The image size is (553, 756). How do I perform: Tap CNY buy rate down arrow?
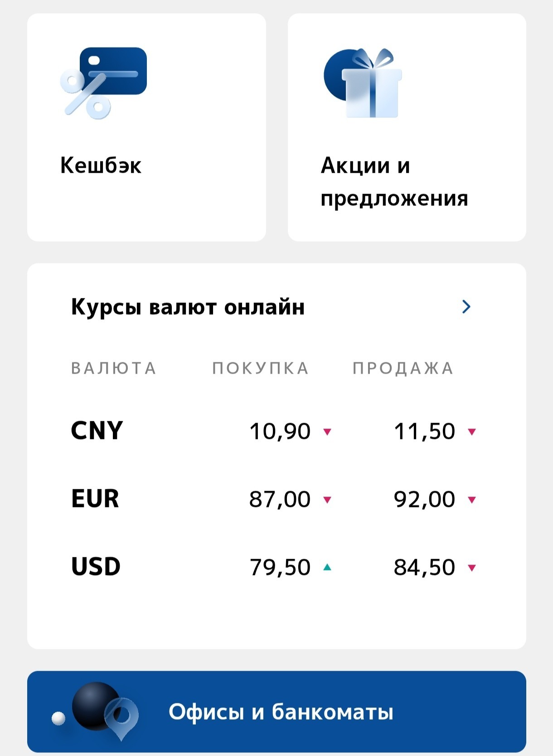327,432
